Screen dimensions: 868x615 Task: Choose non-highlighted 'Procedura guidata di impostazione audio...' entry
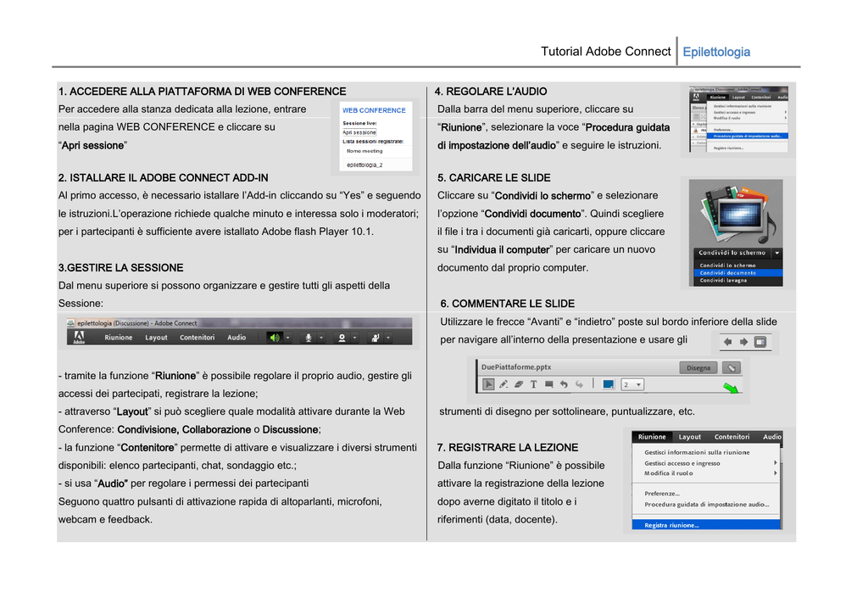point(706,504)
